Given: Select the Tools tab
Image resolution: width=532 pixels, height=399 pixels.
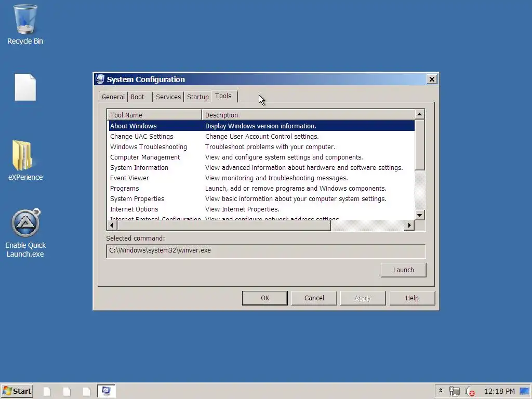Looking at the screenshot, I should [223, 96].
